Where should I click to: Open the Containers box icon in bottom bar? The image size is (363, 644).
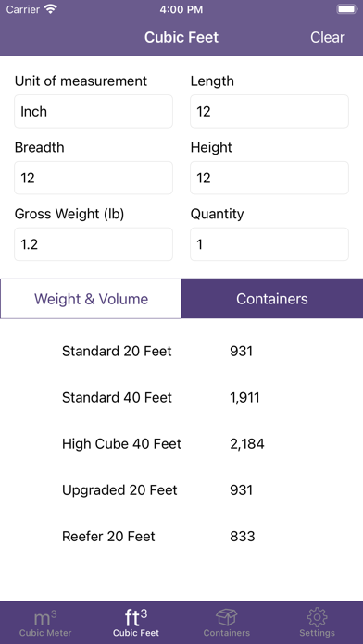point(227,617)
